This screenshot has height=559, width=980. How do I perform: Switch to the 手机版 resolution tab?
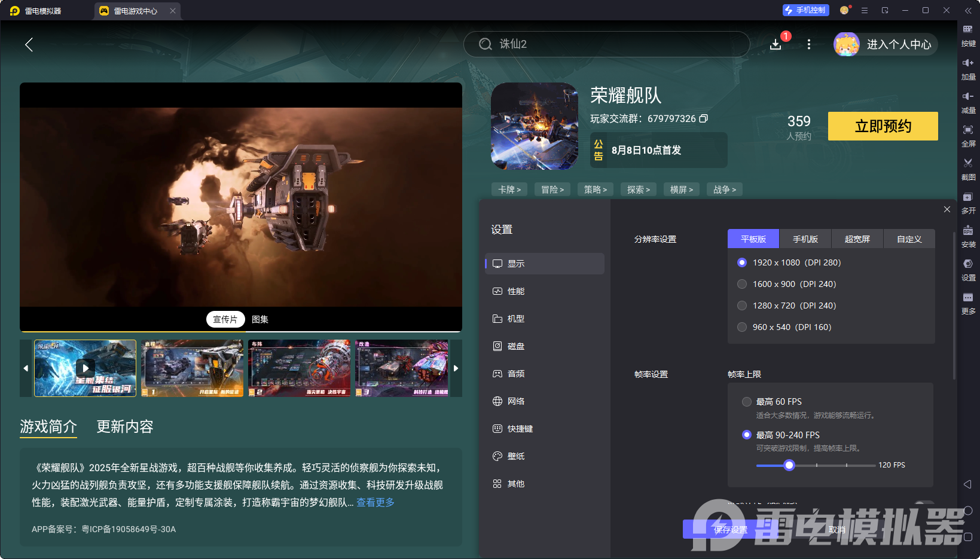[x=805, y=239]
